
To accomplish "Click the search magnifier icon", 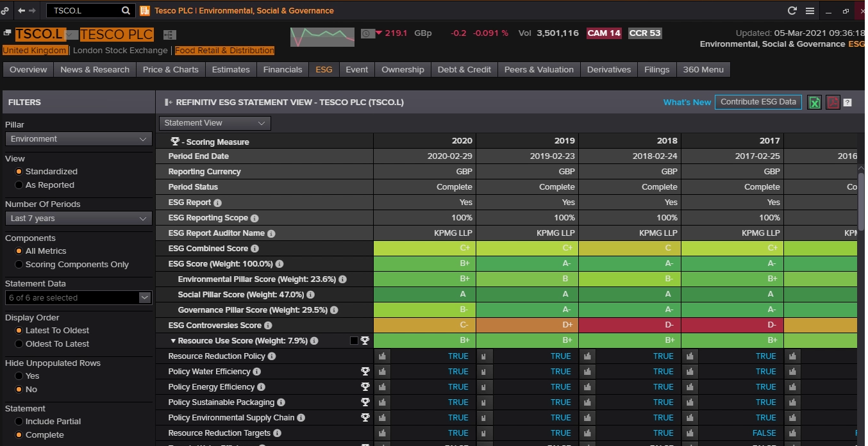I will [126, 11].
